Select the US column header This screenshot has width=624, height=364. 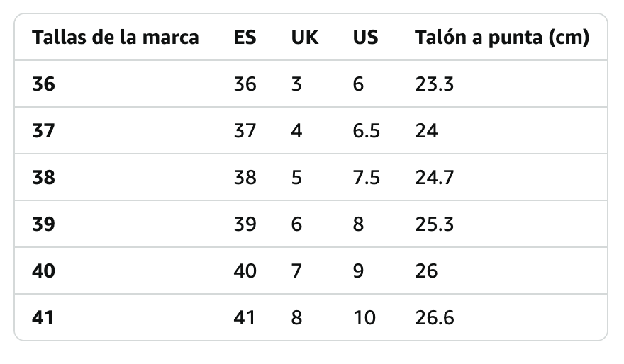point(365,38)
